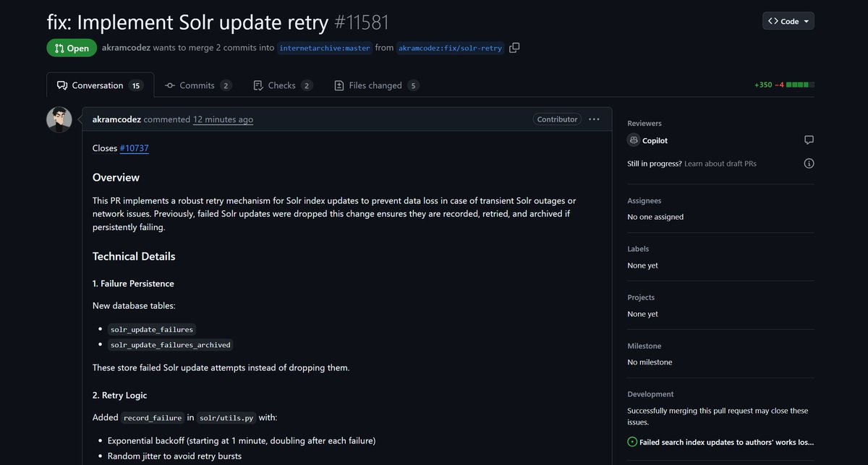
Task: Click the Conversation tab speech bubble icon
Action: point(62,85)
